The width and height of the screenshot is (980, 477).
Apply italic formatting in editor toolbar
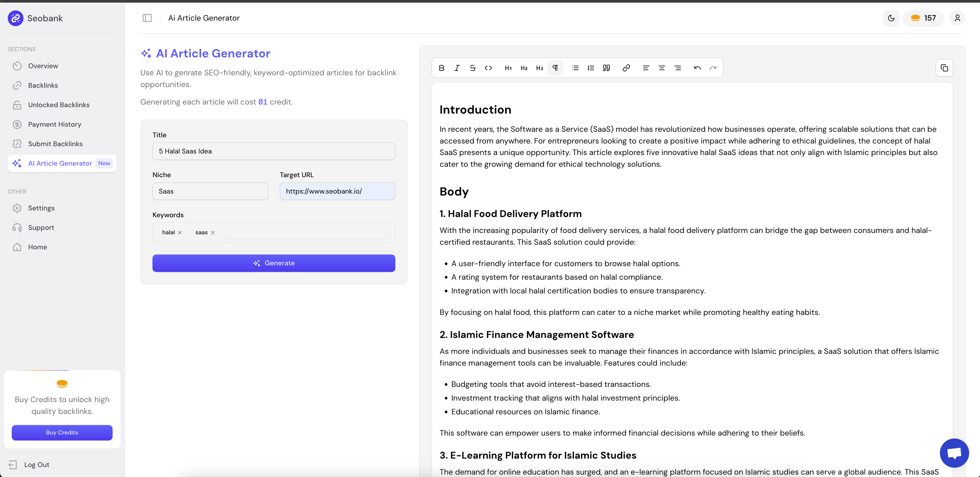(457, 68)
